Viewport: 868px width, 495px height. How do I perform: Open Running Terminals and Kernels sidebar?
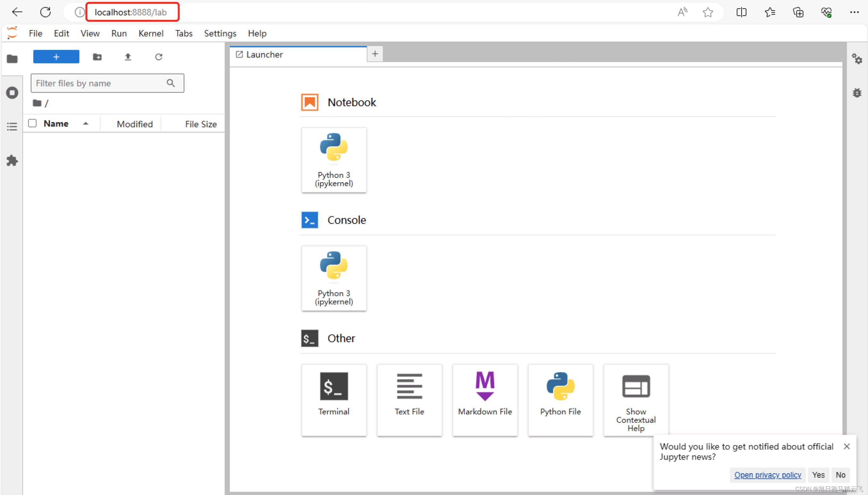click(12, 92)
